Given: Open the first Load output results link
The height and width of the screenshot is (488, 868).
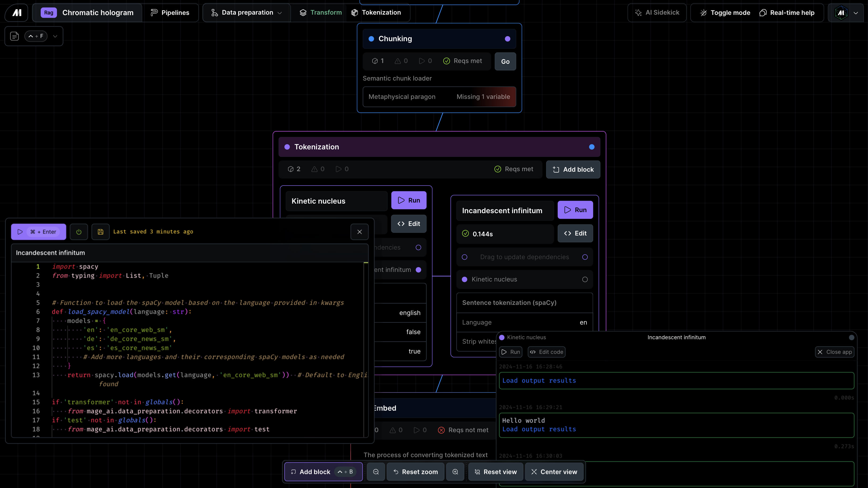Looking at the screenshot, I should (x=539, y=381).
